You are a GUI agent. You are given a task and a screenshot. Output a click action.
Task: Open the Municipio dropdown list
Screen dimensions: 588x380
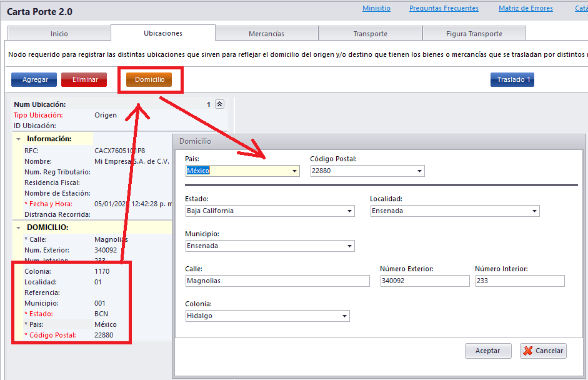click(349, 246)
